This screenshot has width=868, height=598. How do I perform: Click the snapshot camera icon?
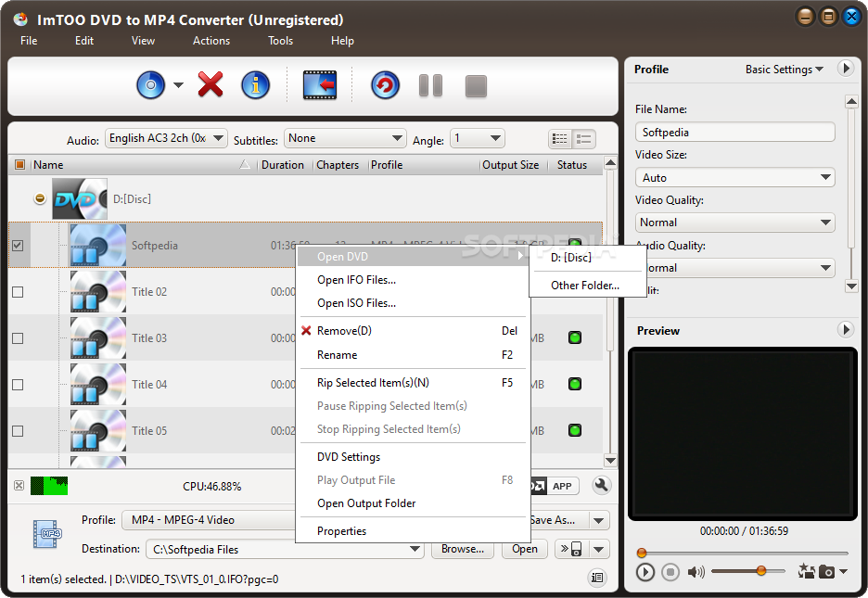tap(826, 571)
